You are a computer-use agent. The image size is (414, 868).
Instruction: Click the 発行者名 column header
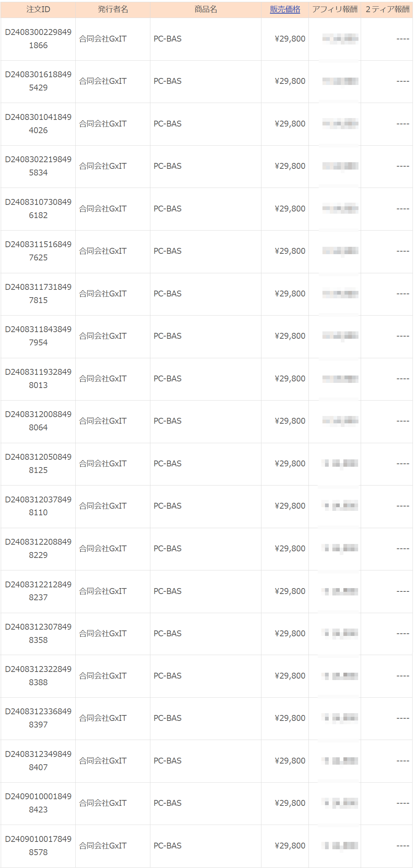pyautogui.click(x=113, y=10)
